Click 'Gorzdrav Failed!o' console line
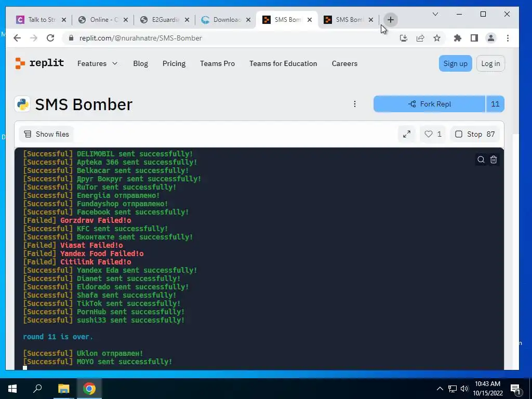Screen dimensions: 532x399 96,220
